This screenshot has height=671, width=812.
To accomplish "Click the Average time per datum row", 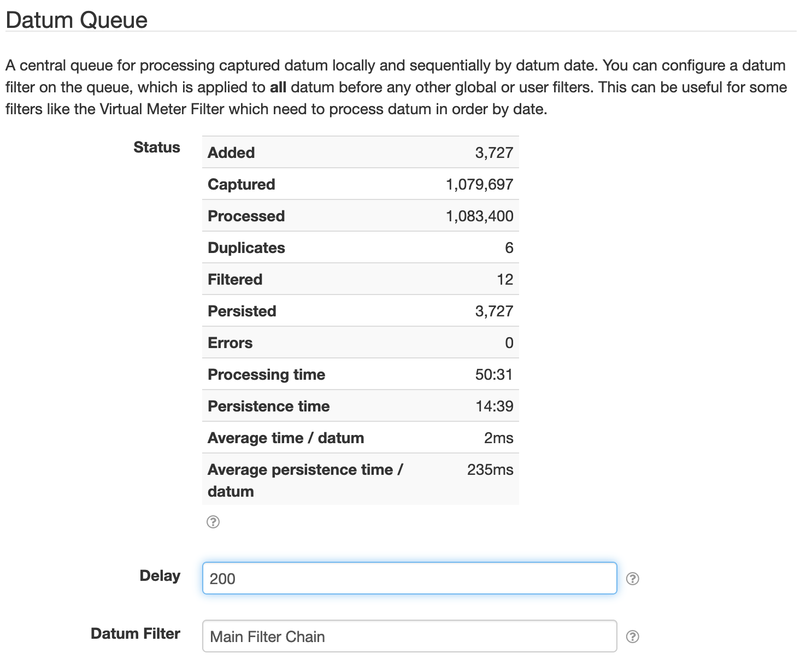I will point(361,437).
